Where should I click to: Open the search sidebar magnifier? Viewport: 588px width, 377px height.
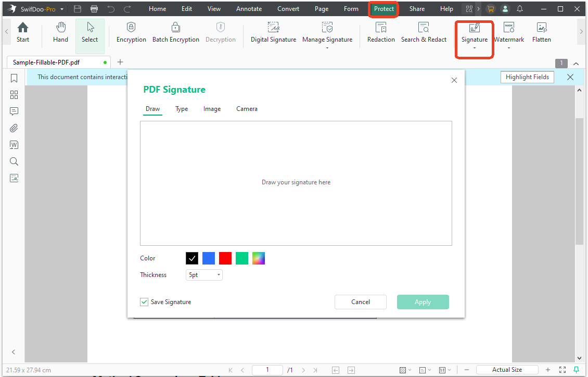[x=14, y=161]
